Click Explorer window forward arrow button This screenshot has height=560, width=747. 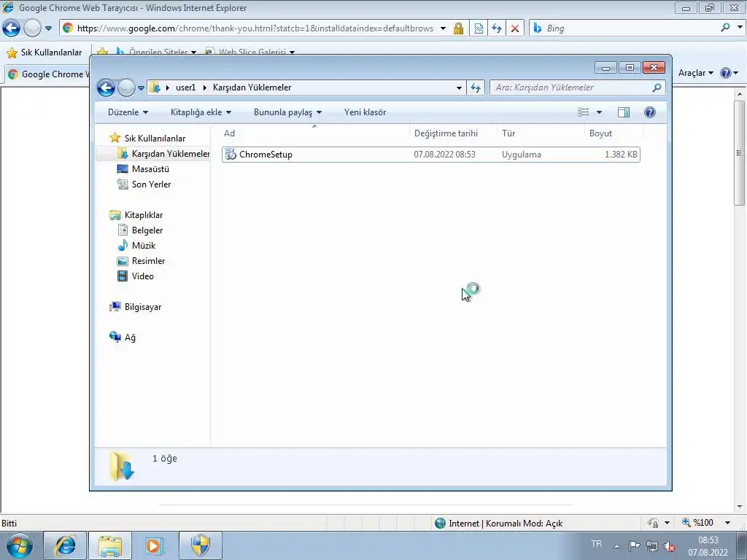126,87
